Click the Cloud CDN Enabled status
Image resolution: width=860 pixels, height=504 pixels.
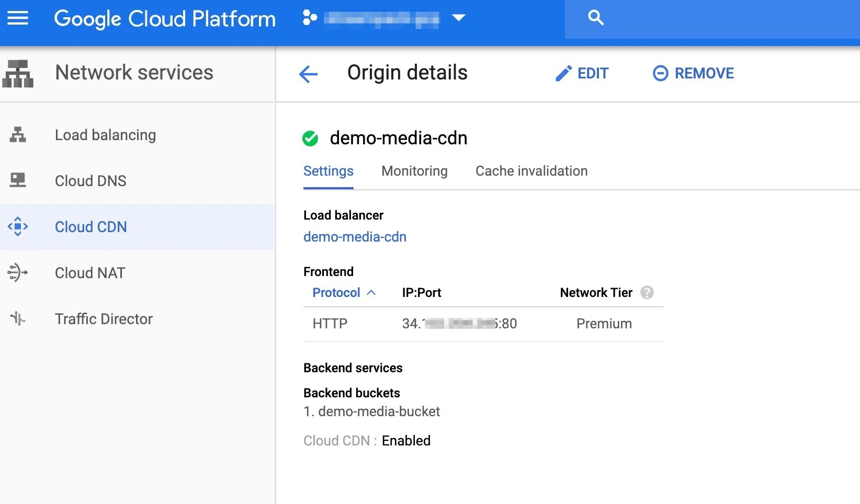click(406, 441)
